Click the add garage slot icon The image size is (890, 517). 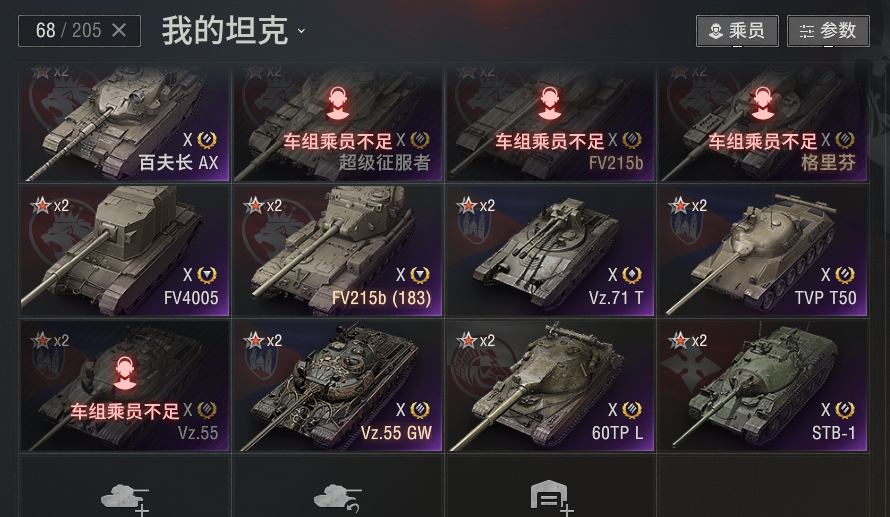tap(551, 498)
